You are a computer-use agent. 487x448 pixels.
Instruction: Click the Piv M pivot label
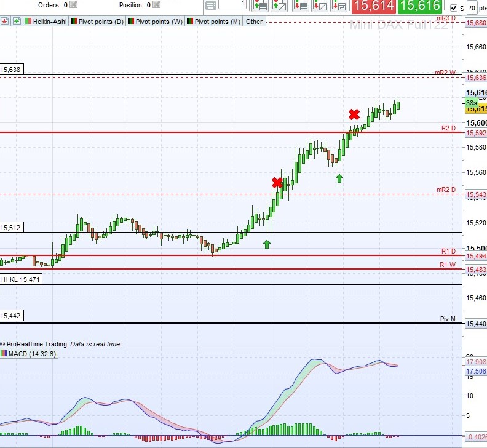[448, 319]
